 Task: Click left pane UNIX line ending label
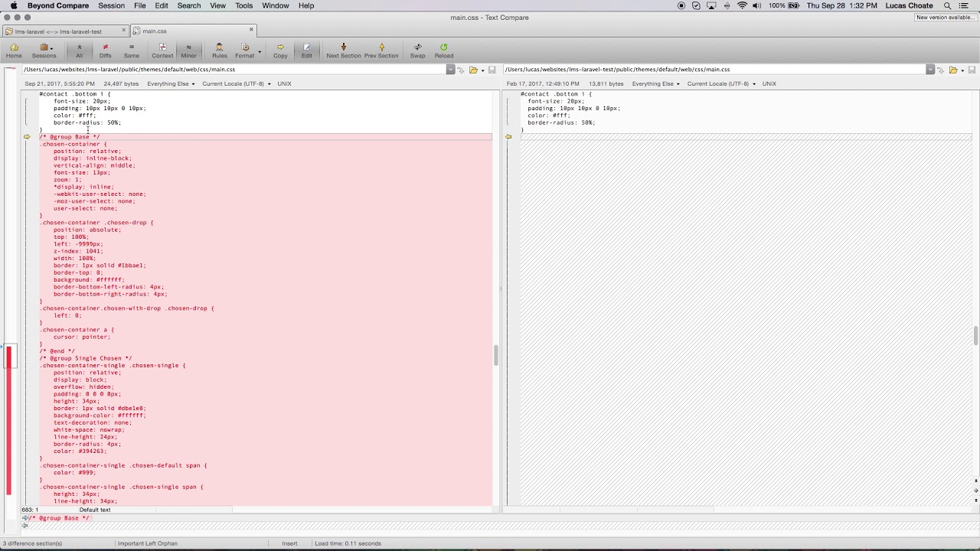pos(284,83)
